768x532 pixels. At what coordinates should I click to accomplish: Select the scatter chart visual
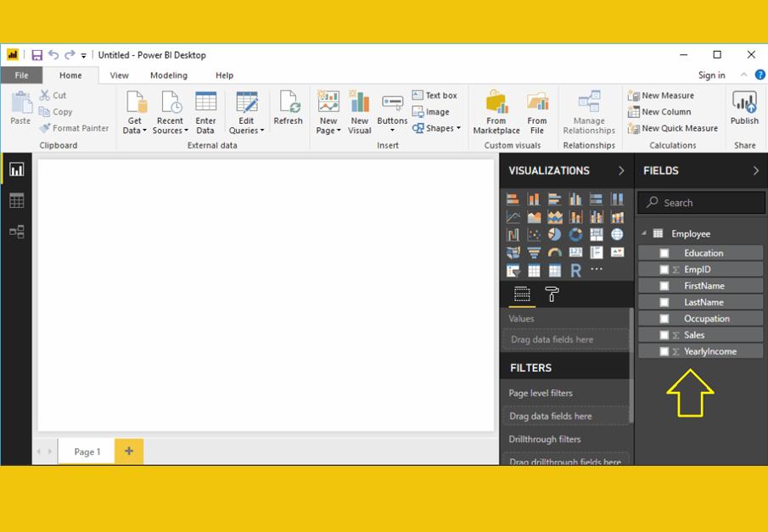point(534,234)
